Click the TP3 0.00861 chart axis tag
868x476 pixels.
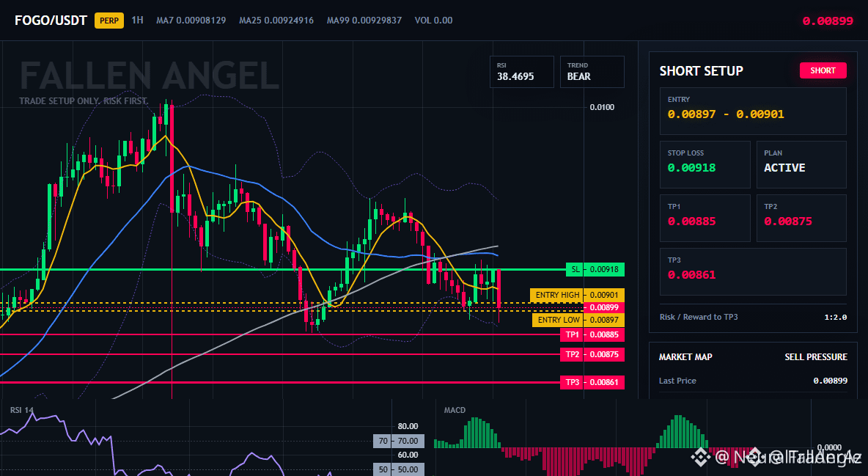592,382
